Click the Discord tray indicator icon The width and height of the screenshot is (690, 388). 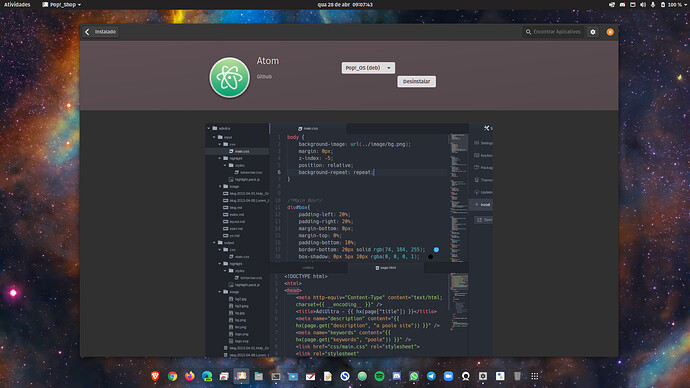click(622, 4)
